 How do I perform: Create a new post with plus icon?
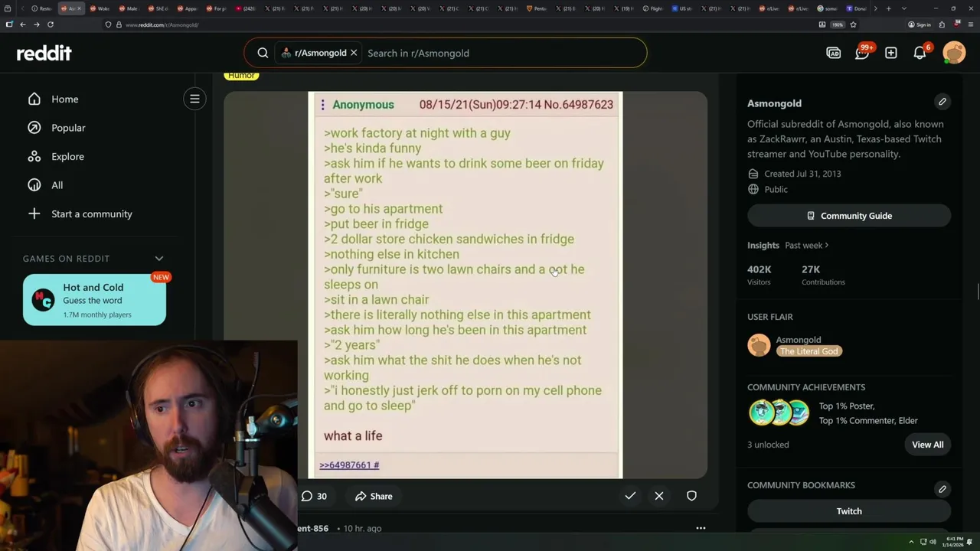coord(891,53)
